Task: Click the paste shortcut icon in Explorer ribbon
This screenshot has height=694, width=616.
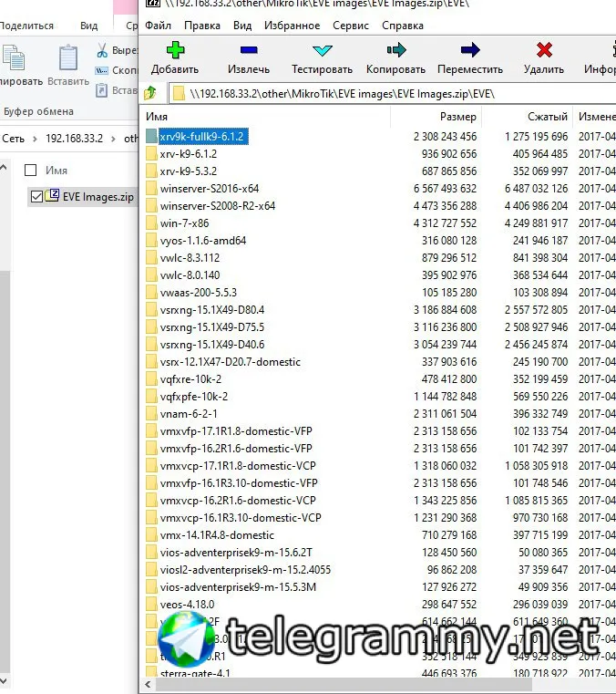Action: point(102,90)
